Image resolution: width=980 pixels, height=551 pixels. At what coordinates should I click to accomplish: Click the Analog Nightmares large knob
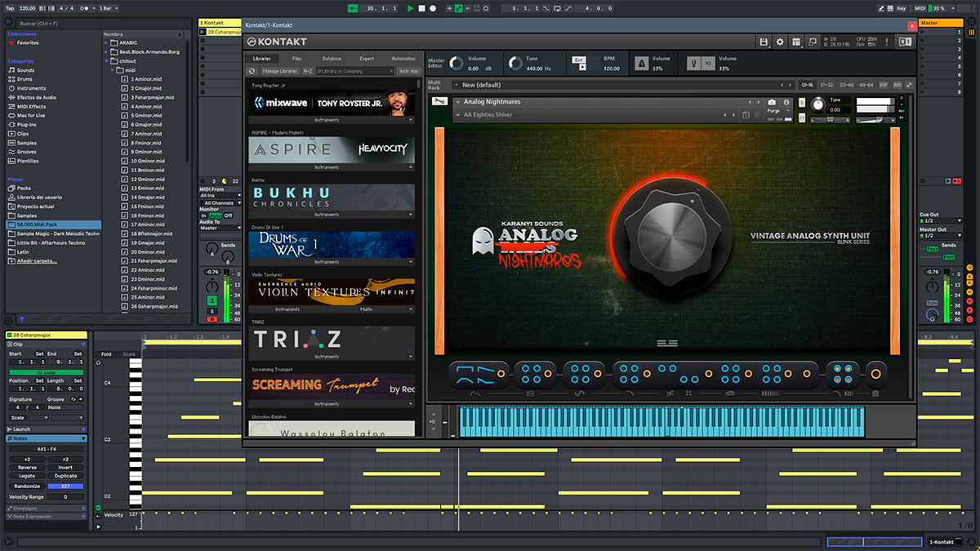[x=670, y=237]
